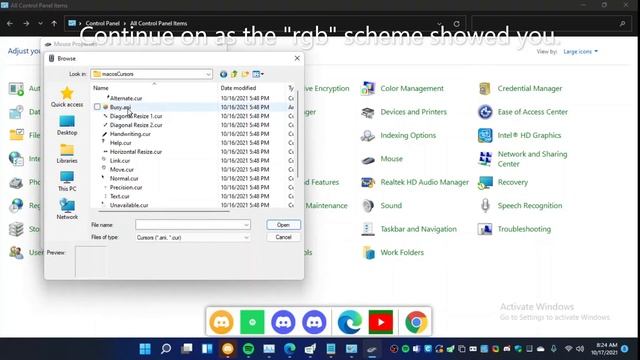This screenshot has height=360, width=640.
Task: Select the Text.cur file
Action: pyautogui.click(x=119, y=197)
